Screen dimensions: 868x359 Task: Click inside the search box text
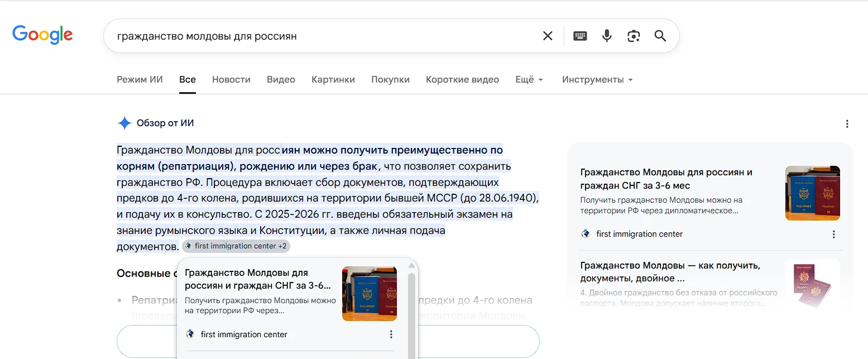click(207, 36)
